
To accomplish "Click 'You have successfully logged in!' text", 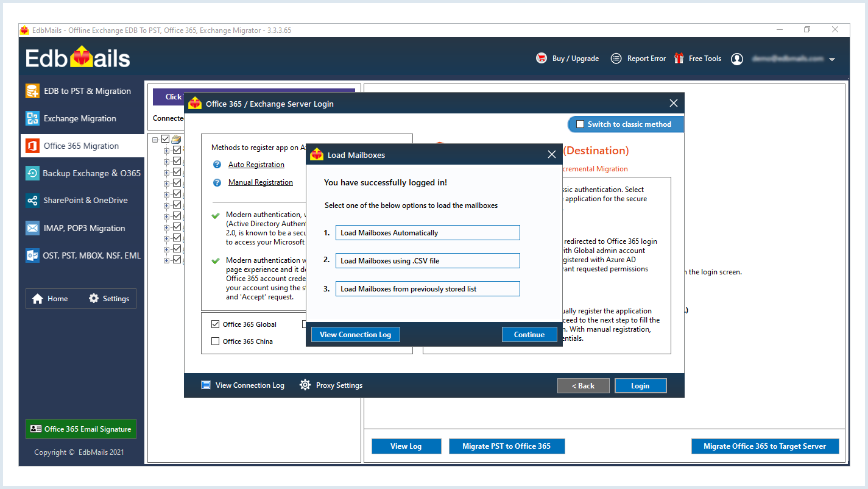I will point(386,182).
